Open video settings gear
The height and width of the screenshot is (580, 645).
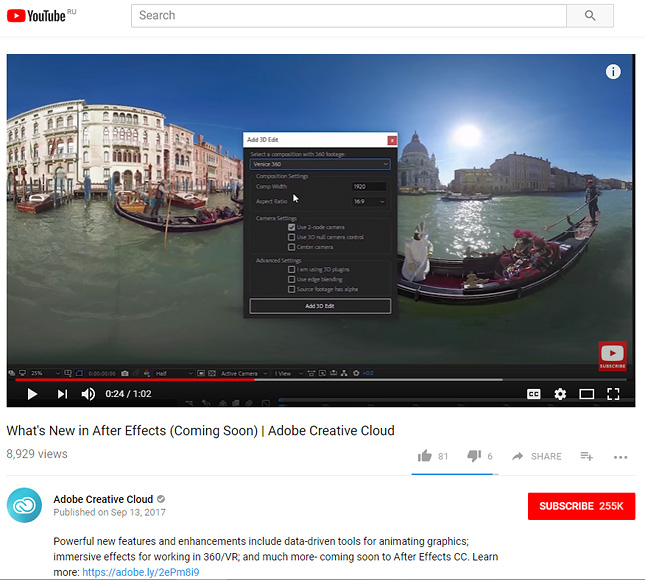(560, 394)
